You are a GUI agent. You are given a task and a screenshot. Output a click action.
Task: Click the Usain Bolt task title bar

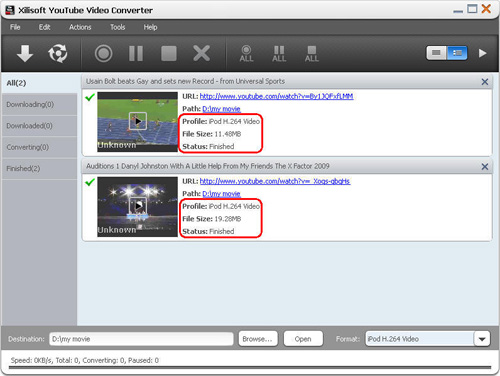pos(287,82)
